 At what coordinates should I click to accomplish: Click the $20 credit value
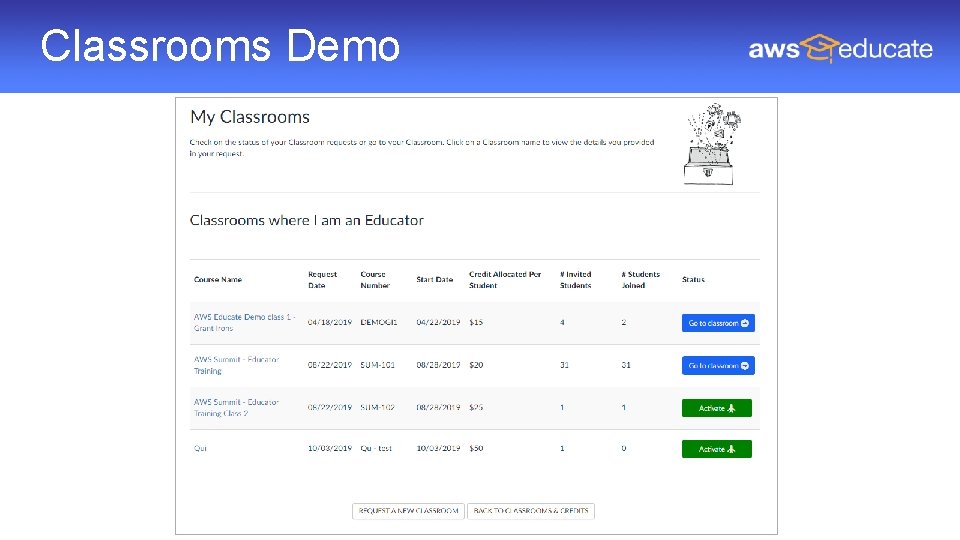[476, 365]
